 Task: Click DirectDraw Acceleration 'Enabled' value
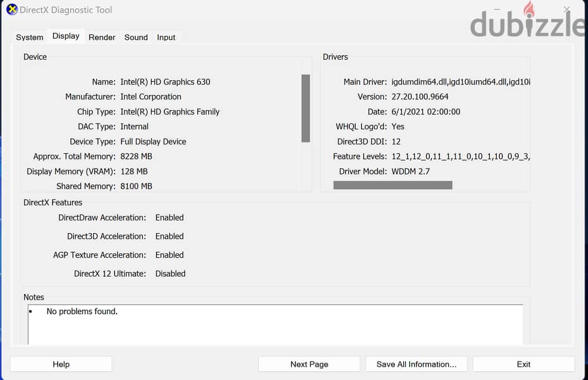(x=170, y=218)
